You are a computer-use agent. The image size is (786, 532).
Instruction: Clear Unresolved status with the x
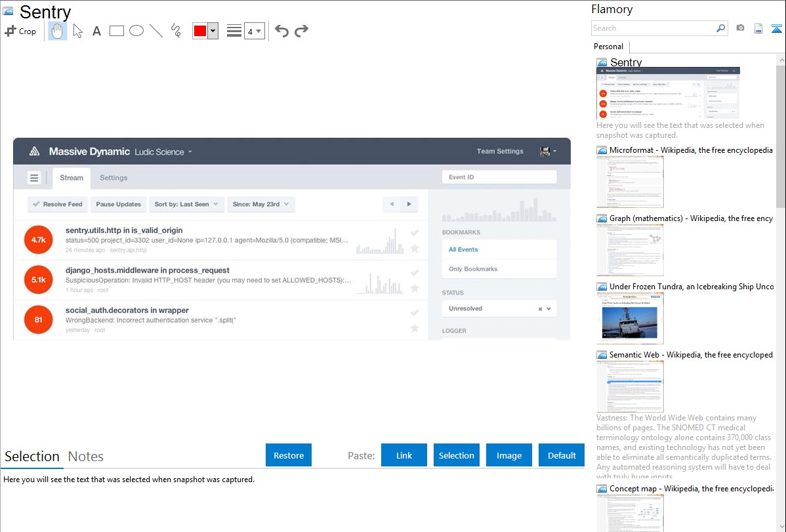point(541,309)
